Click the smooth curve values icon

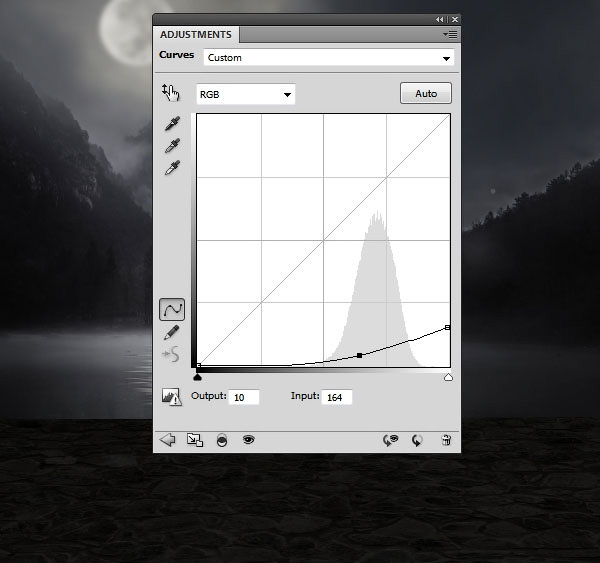point(171,354)
